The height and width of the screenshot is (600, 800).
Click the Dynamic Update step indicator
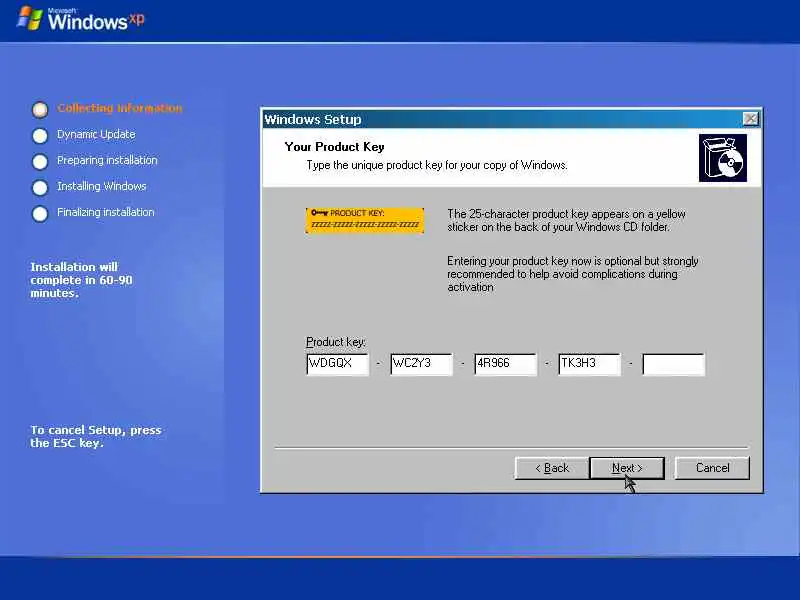coord(40,136)
